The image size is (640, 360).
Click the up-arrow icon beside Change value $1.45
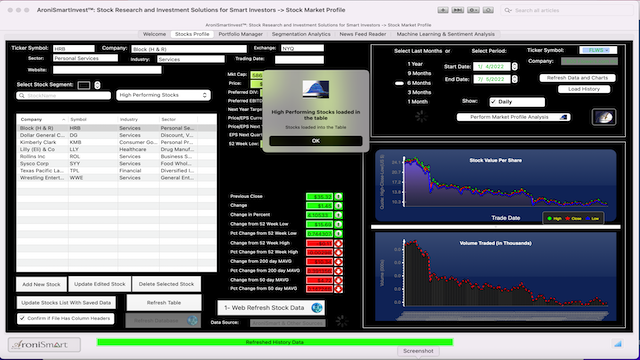[x=338, y=206]
